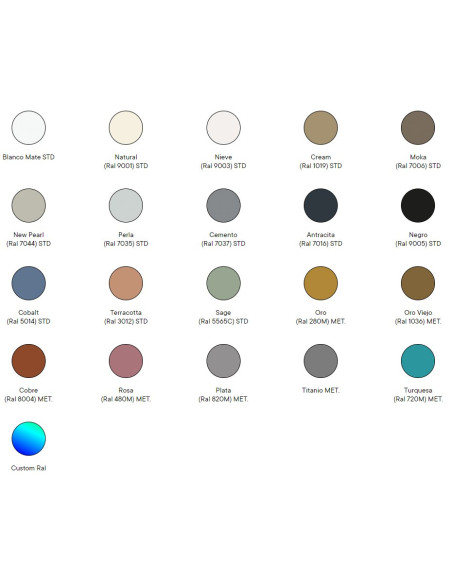Choose the Antracita Ral 7016 color
This screenshot has height=584, width=452.
[x=321, y=206]
